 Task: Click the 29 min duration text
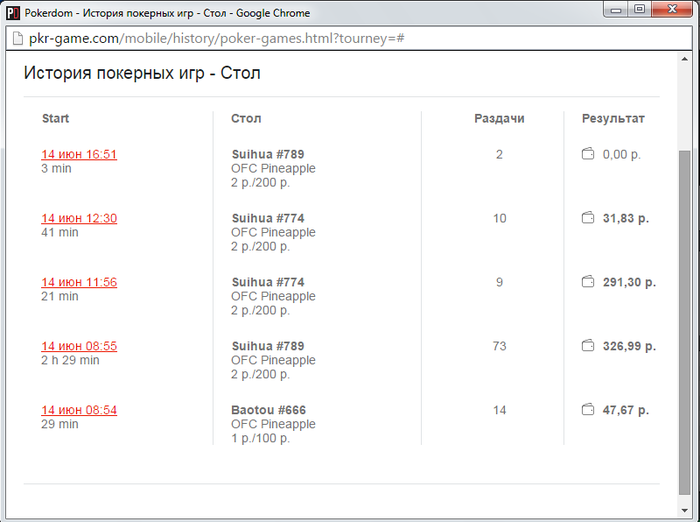[60, 424]
